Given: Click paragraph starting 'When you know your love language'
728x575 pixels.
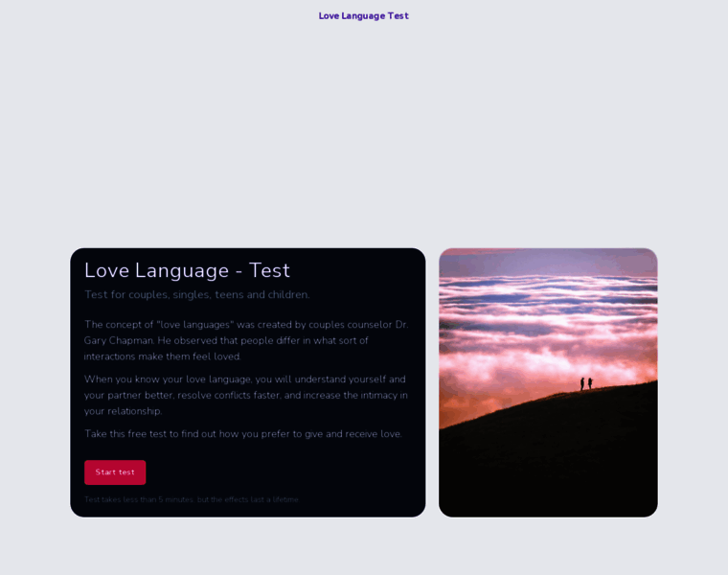Looking at the screenshot, I should 246,395.
